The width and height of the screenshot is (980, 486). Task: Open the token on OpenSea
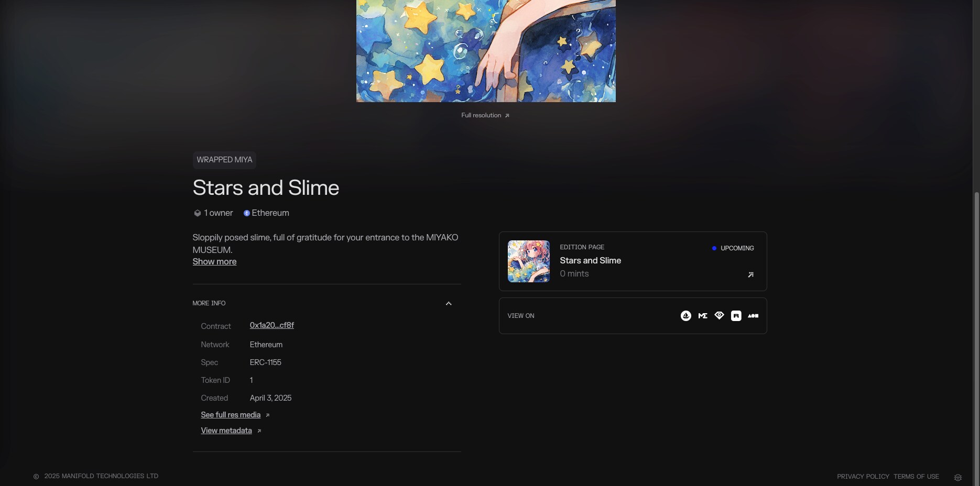685,316
